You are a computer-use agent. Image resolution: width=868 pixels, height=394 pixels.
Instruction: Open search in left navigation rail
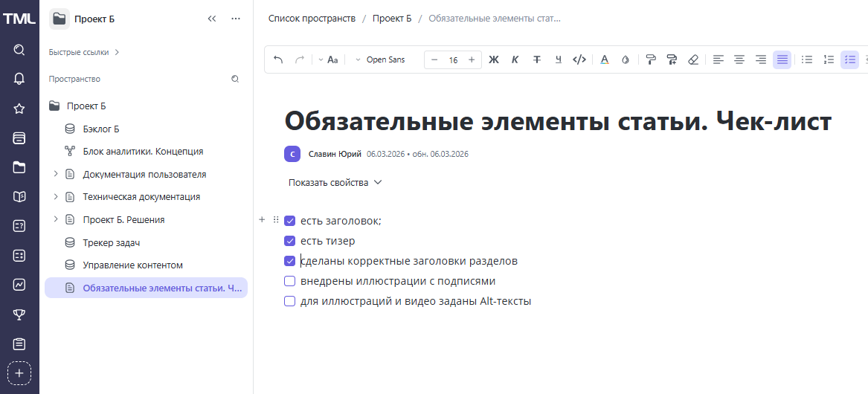coord(19,51)
